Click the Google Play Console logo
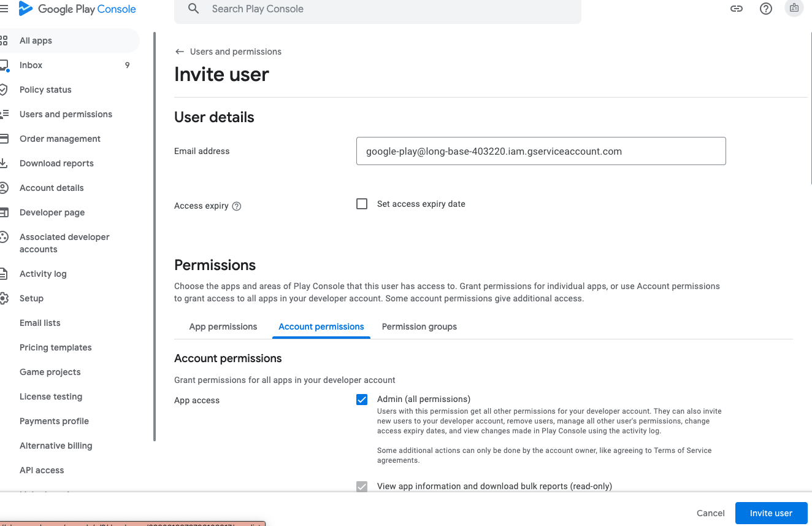Screen dimensions: 812x526 (77, 9)
